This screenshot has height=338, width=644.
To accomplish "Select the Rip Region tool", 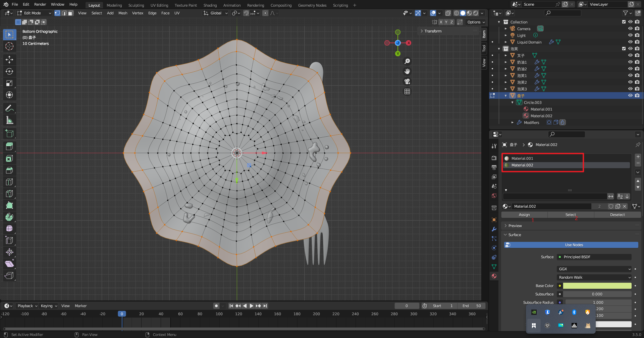I will click(x=9, y=276).
